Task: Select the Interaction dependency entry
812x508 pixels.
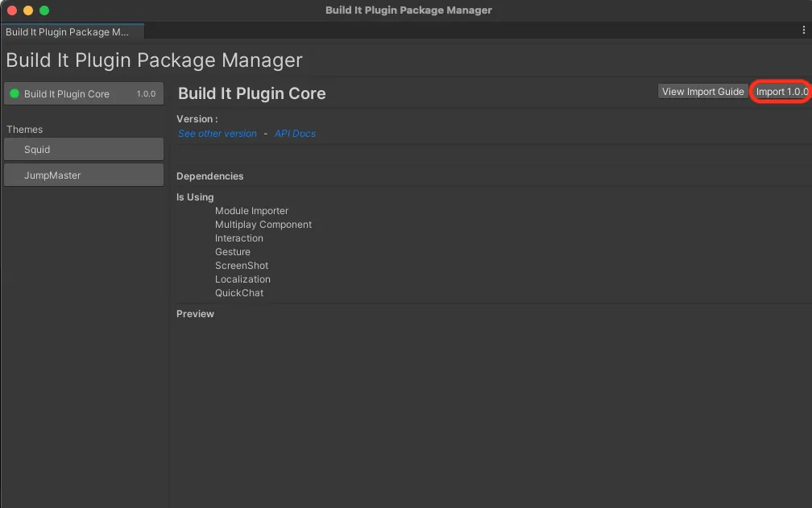Action: pos(239,238)
